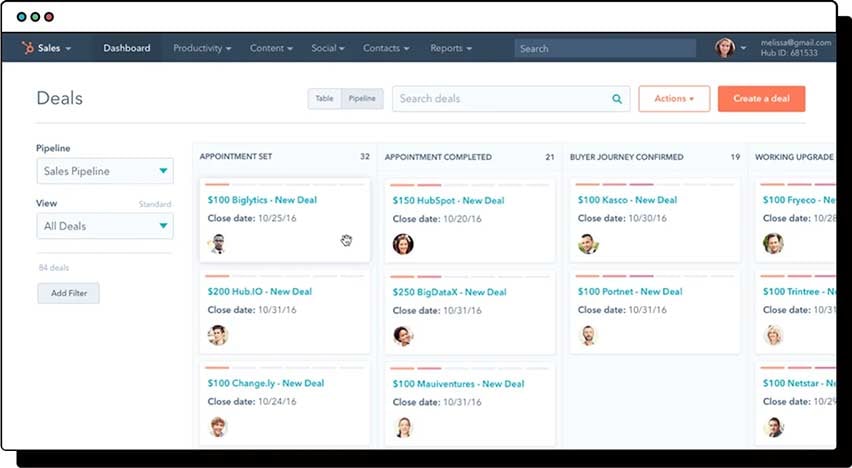
Task: Open the Actions dropdown button
Action: [x=674, y=99]
